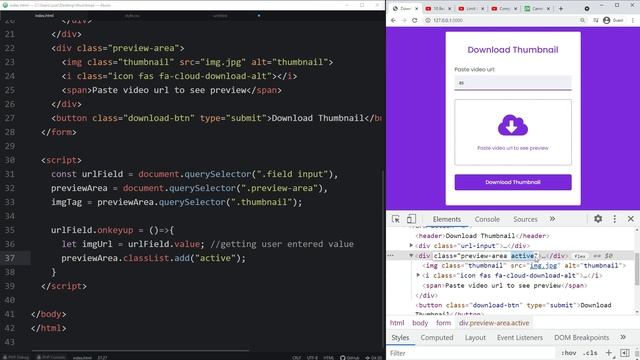Viewport: 640px width, 360px height.
Task: Go back in the browser
Action: [393, 20]
